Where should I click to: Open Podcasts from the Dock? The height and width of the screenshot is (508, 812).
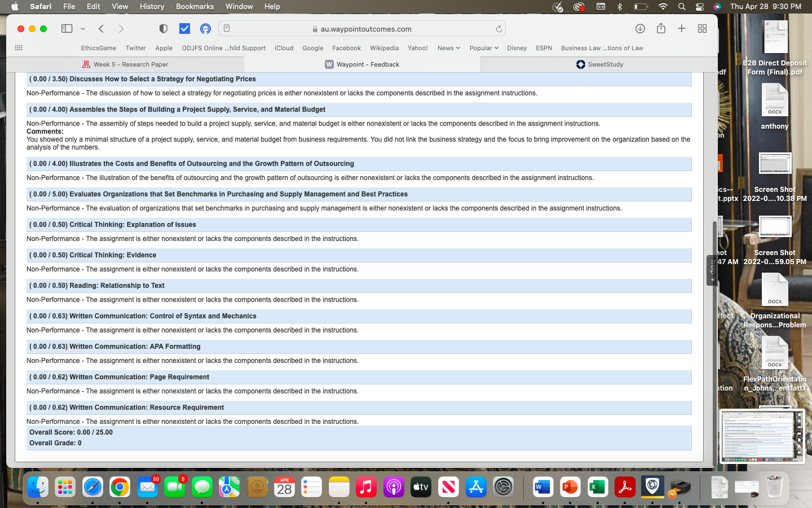point(394,487)
